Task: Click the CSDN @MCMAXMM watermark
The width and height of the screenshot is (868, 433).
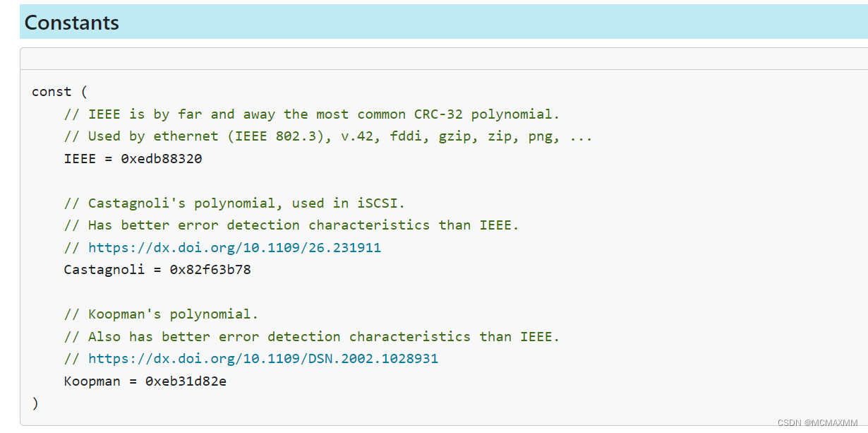Action: click(817, 422)
